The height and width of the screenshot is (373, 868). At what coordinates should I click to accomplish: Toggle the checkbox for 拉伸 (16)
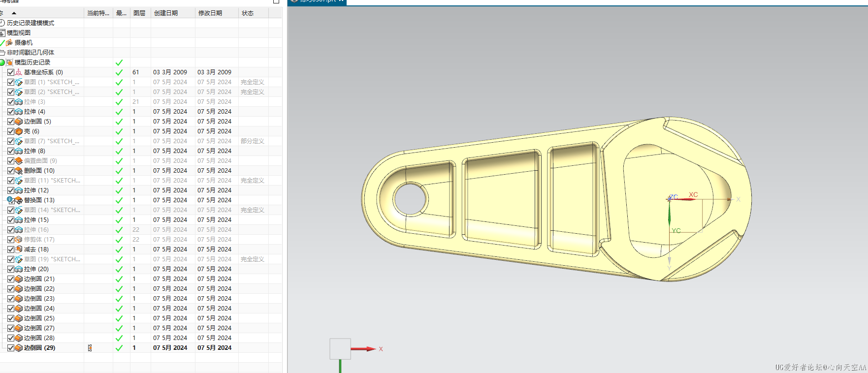click(x=11, y=230)
